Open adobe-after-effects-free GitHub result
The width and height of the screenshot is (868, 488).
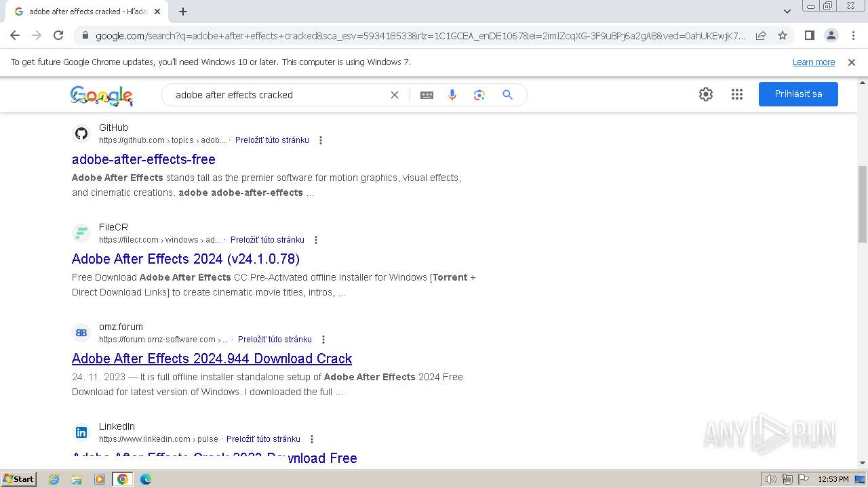[144, 159]
